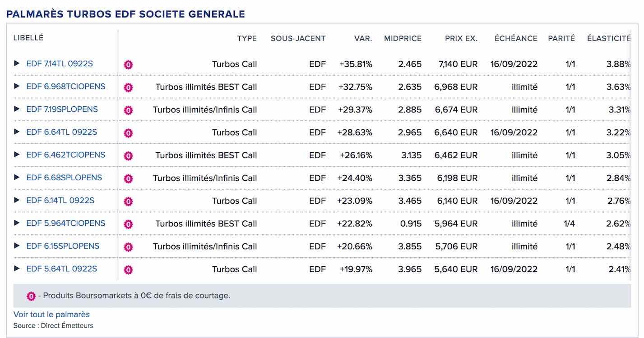Click Boursomarkets badge for EDF 6.968TCIOPENS

click(x=129, y=87)
